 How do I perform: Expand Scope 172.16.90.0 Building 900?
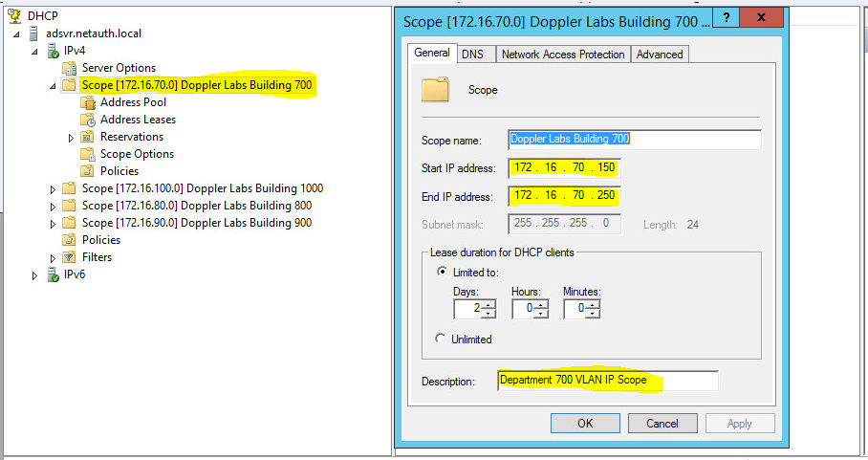tap(53, 224)
